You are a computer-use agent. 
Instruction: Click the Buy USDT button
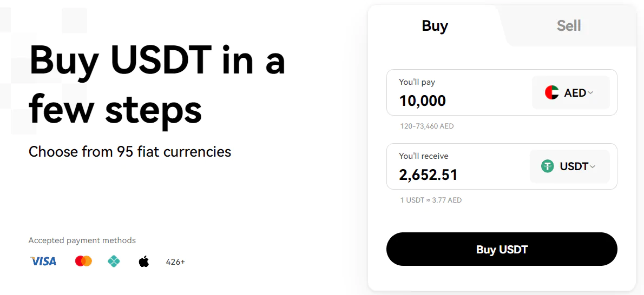(x=502, y=249)
